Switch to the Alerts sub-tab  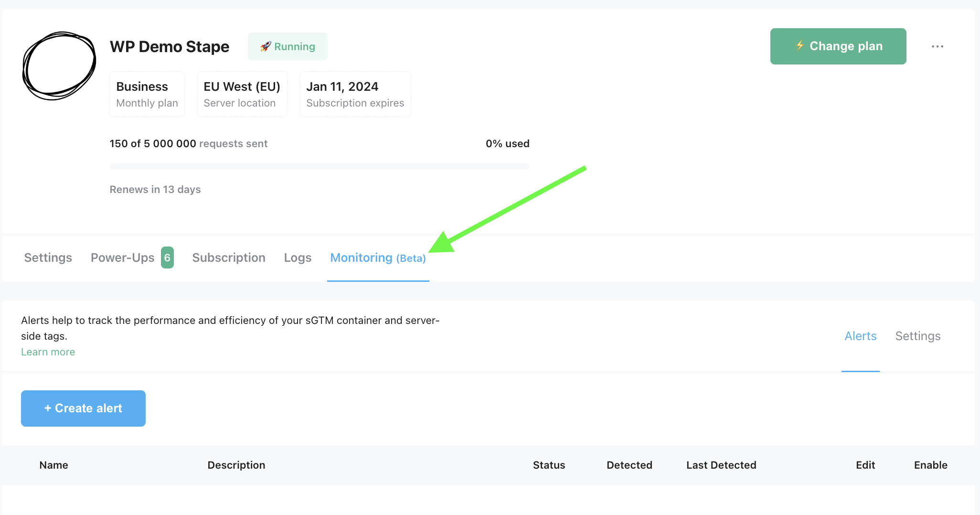coord(860,336)
